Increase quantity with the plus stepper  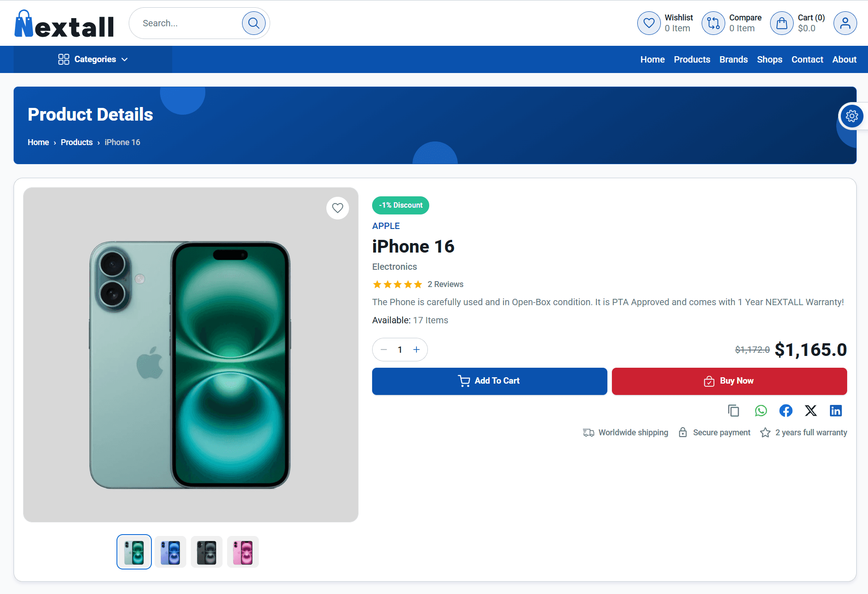[416, 349]
